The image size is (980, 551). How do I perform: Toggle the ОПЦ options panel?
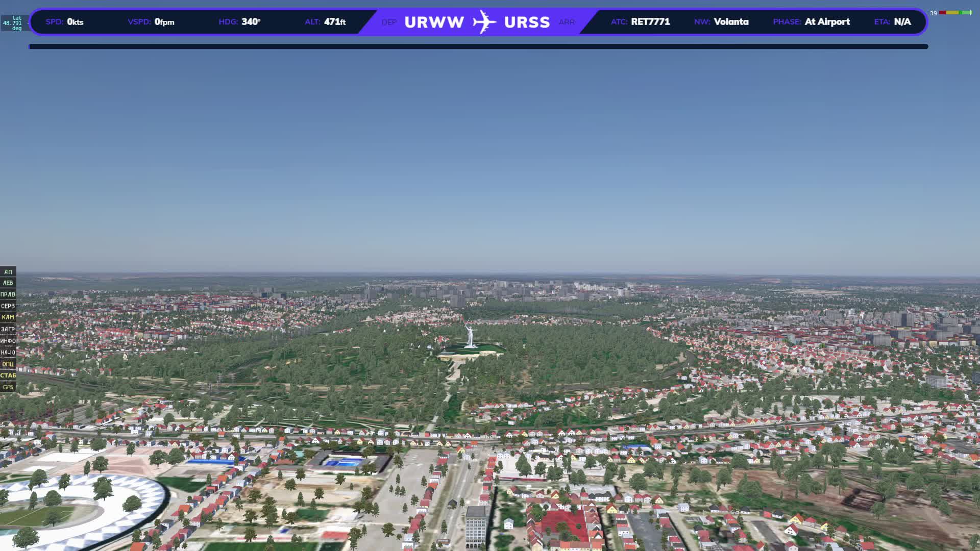click(x=8, y=364)
